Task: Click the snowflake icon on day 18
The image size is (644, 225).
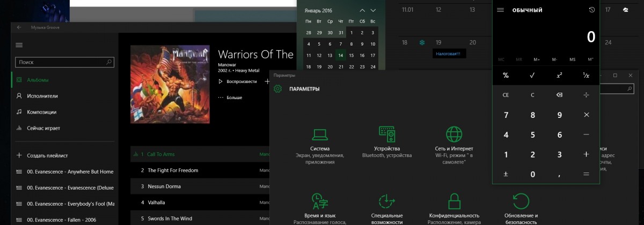Action: (x=422, y=42)
